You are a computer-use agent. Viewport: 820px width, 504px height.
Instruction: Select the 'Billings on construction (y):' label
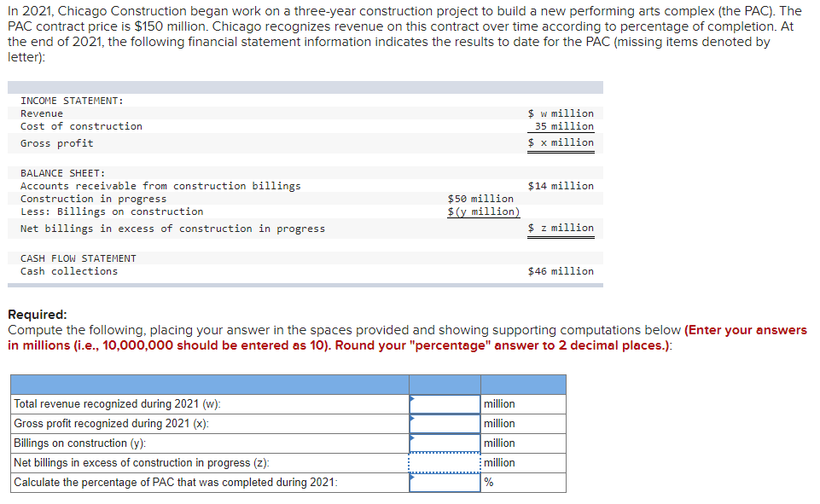[x=80, y=443]
